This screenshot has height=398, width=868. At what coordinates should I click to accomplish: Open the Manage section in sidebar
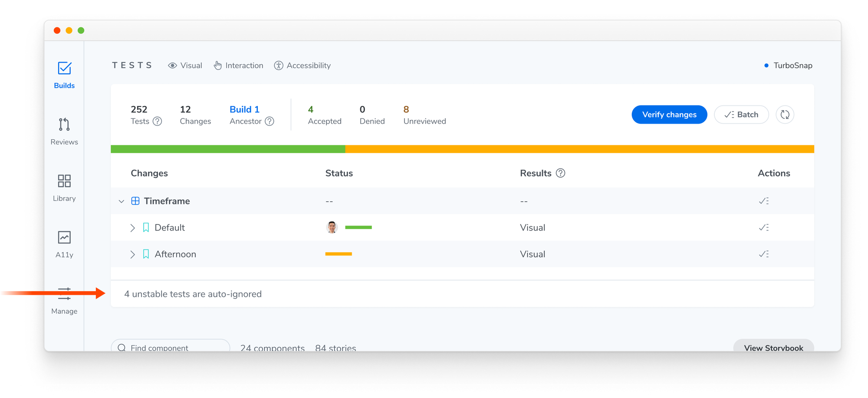click(x=64, y=301)
